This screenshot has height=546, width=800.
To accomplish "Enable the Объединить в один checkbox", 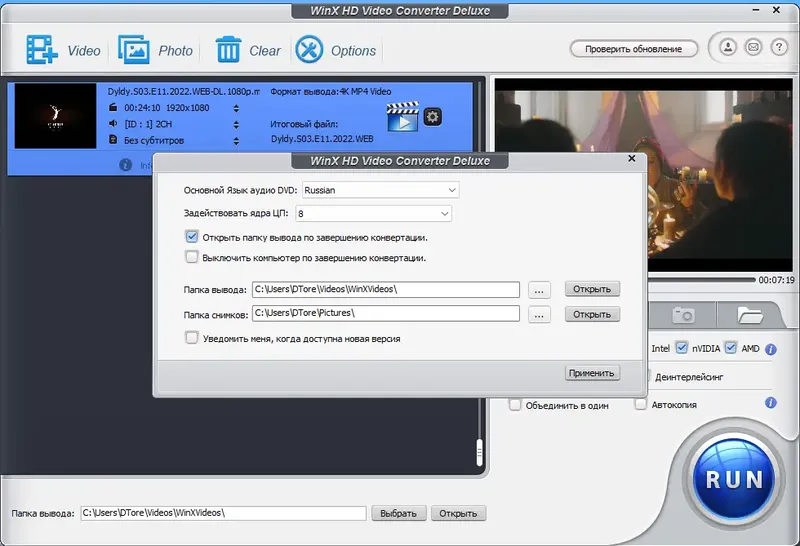I will (515, 405).
